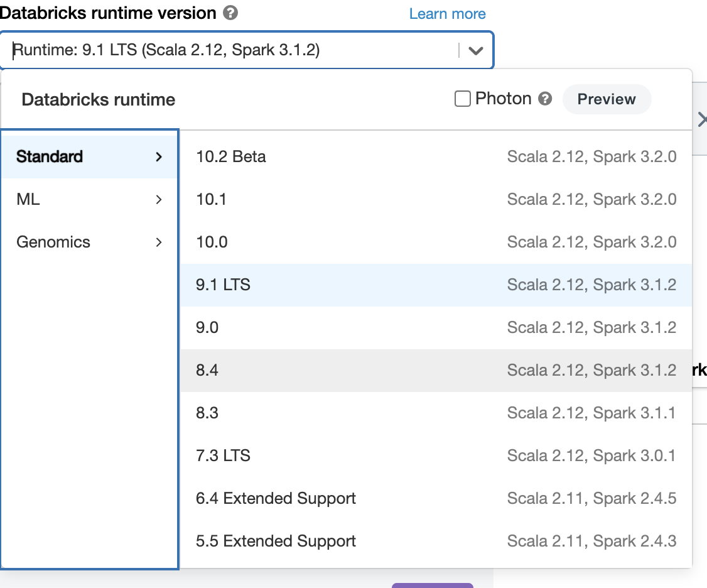This screenshot has height=588, width=707.
Task: Pick runtime version 8.3
Action: (436, 413)
